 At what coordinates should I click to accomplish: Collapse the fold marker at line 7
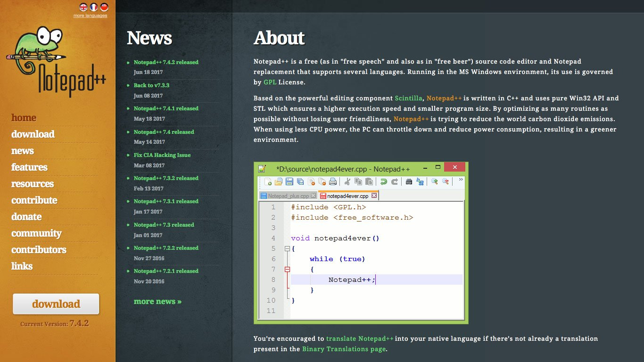tap(287, 269)
